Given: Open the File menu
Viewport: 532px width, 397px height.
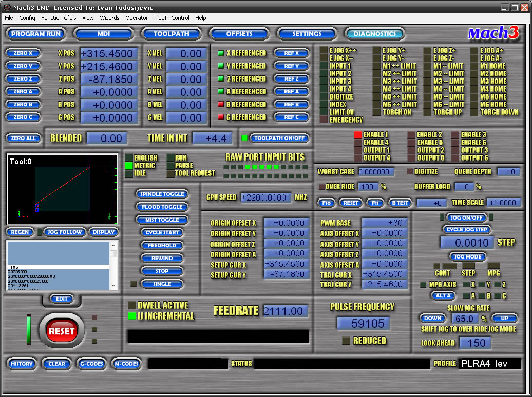Looking at the screenshot, I should [x=9, y=18].
